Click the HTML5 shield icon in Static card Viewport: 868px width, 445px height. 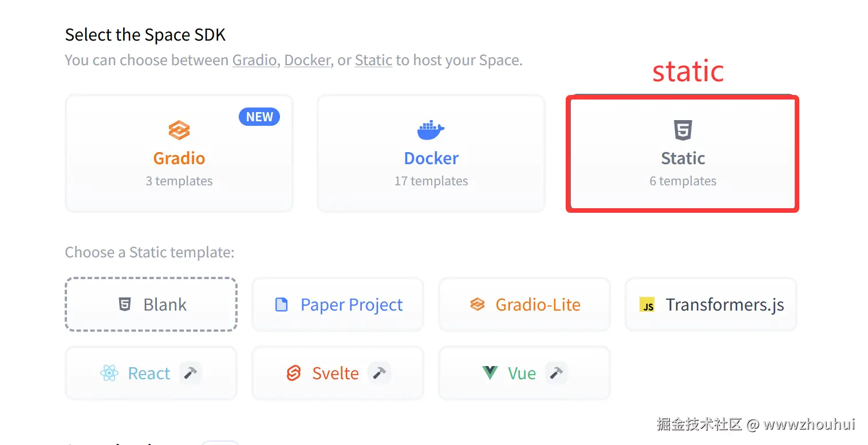tap(682, 130)
